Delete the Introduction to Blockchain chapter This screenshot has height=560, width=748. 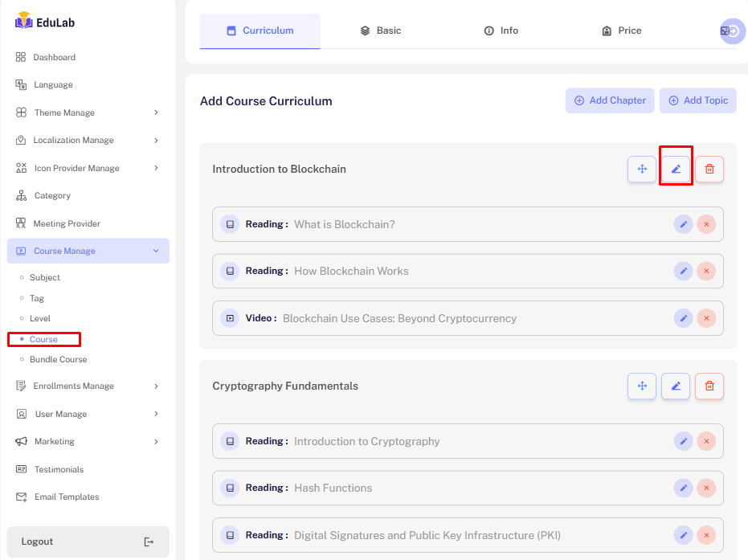click(x=709, y=170)
